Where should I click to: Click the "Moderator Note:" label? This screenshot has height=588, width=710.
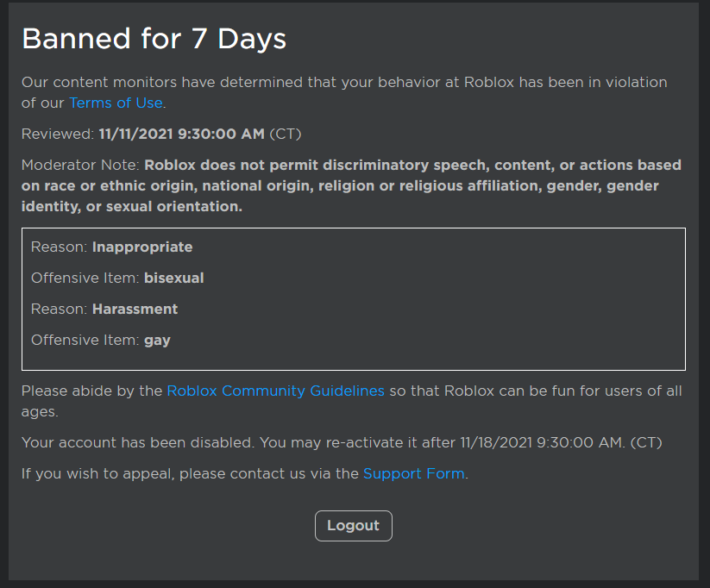(80, 165)
